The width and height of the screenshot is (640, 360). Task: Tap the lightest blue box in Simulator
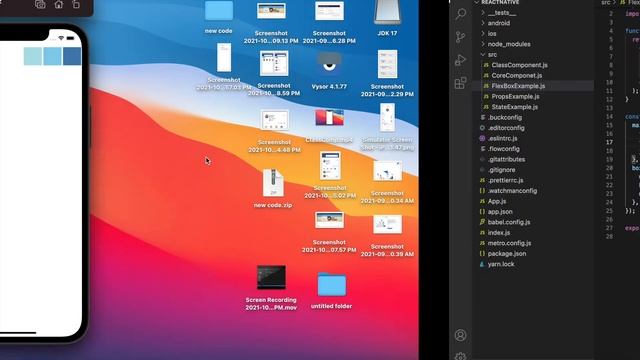pos(33,56)
